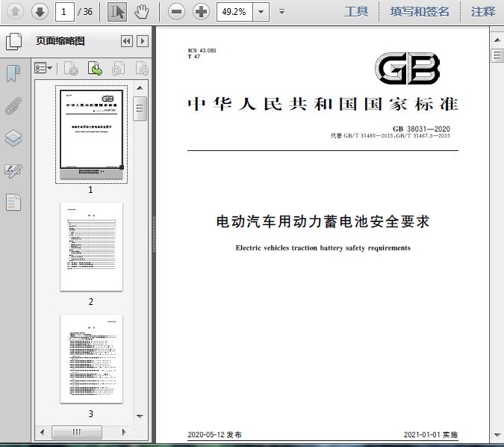Switch to the hand pan tool
Image resolution: width=504 pixels, height=447 pixels.
[142, 11]
